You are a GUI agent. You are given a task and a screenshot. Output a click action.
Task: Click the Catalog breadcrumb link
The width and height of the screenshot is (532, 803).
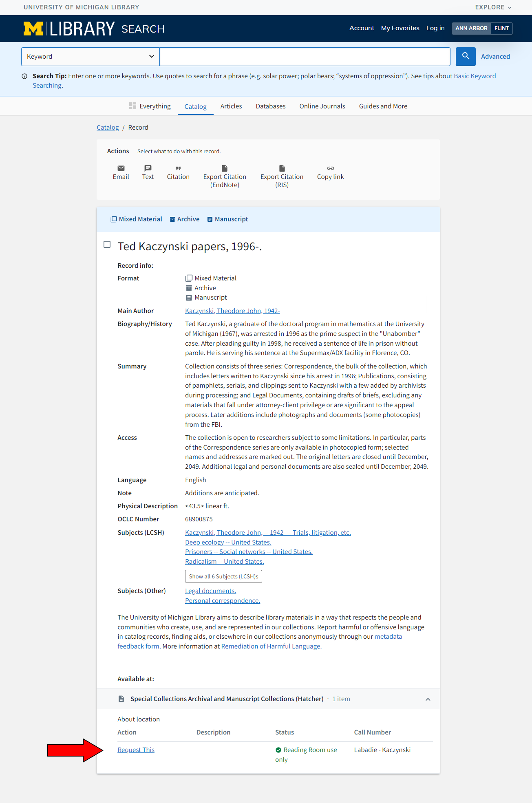pos(108,128)
